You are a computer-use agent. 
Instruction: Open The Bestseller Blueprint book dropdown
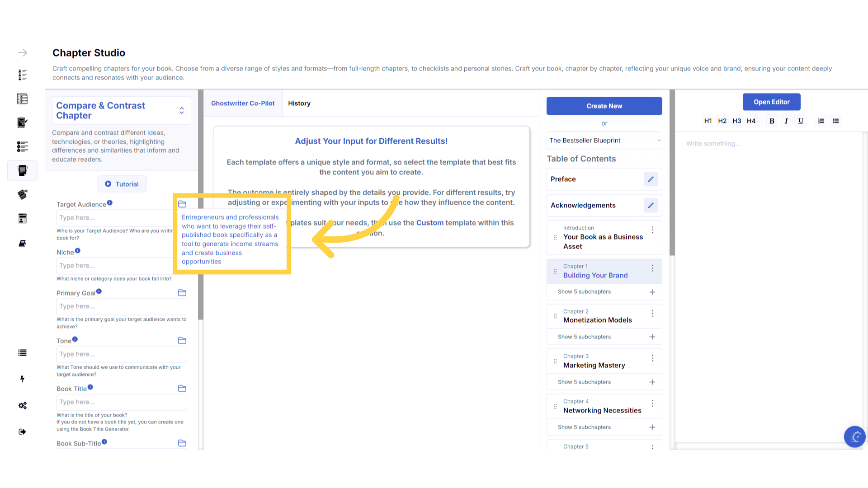[x=604, y=141]
